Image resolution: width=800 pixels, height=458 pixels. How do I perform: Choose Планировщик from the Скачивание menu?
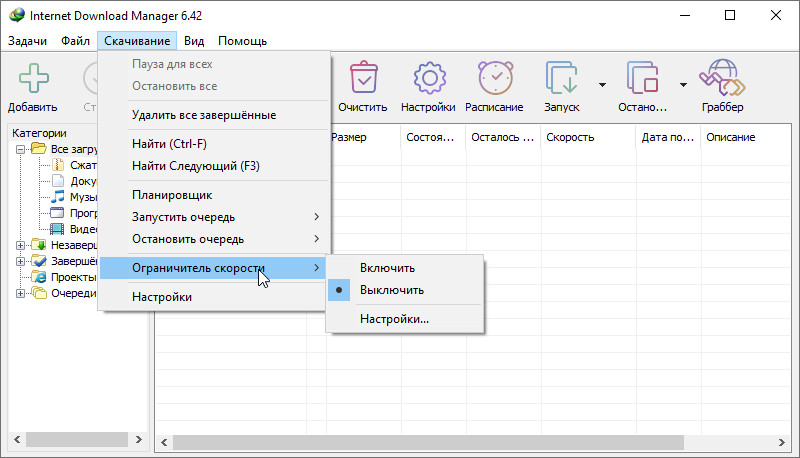[x=171, y=195]
